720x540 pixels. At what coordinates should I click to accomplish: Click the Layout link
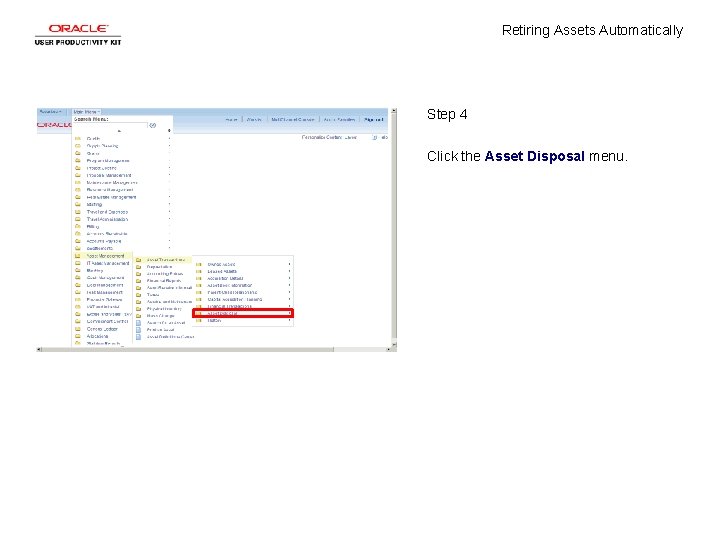point(351,137)
